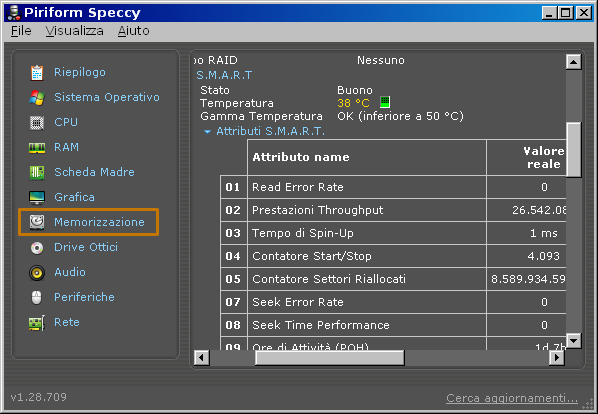This screenshot has width=598, height=414.
Task: Close the Speccy window
Action: pos(584,13)
